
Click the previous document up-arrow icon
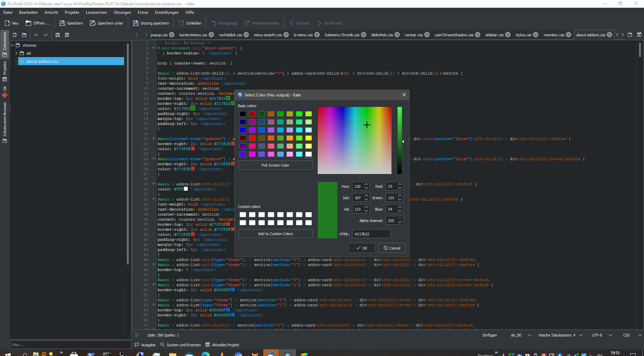pos(36,35)
